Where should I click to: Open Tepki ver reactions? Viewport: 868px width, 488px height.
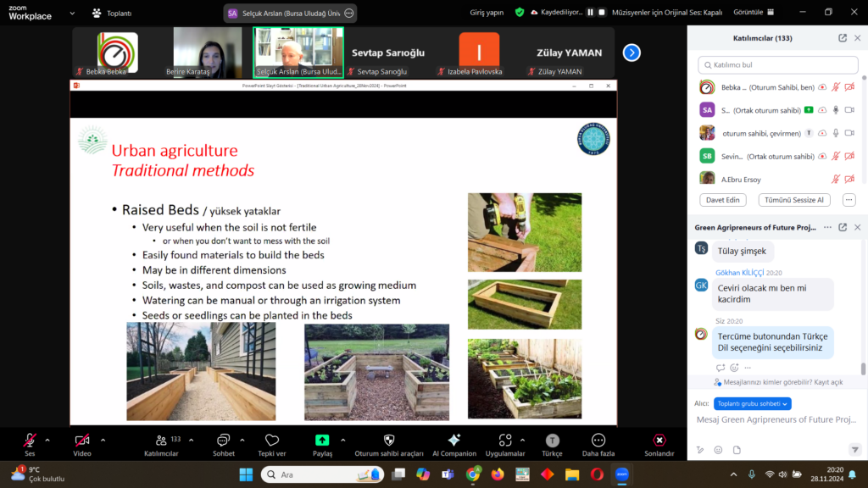(x=271, y=440)
